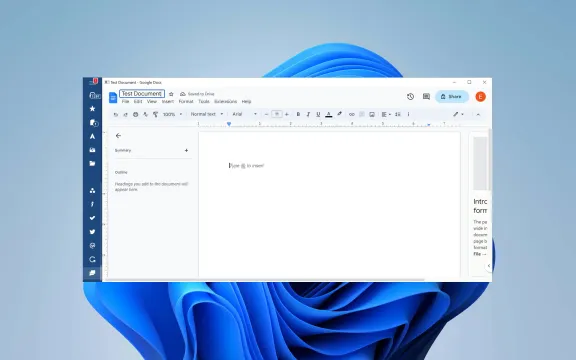Open the text alignment dropdown
Screen dimensions: 576x360
point(386,115)
